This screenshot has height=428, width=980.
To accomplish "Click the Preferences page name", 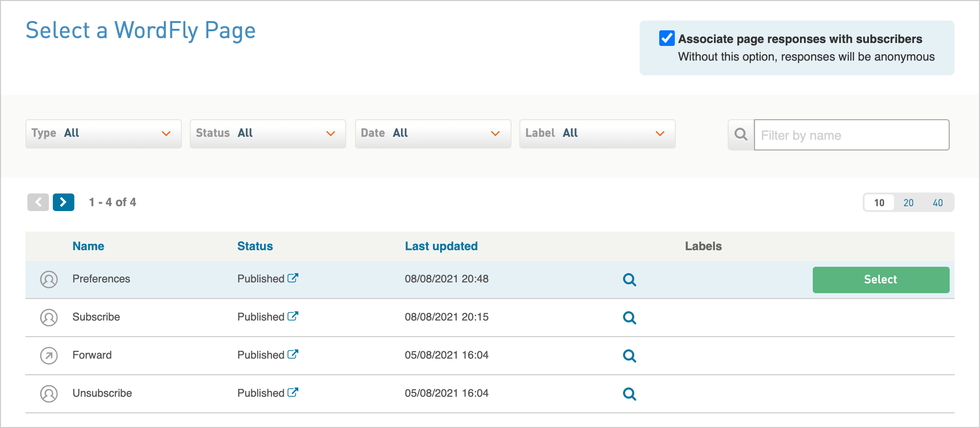I will (x=101, y=279).
